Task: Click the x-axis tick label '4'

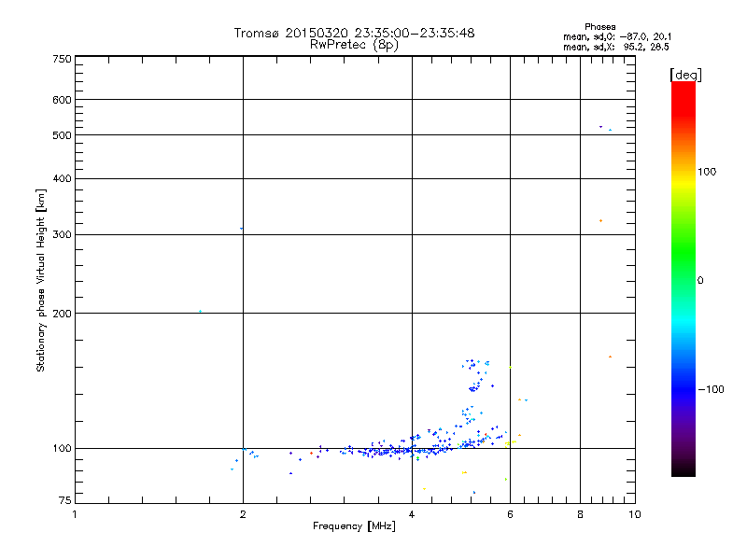Action: (x=412, y=514)
